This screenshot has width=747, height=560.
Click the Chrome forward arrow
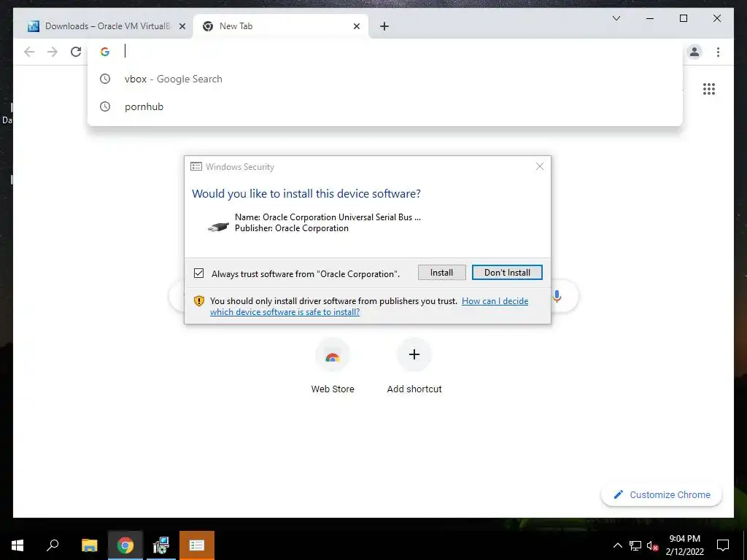[53, 52]
